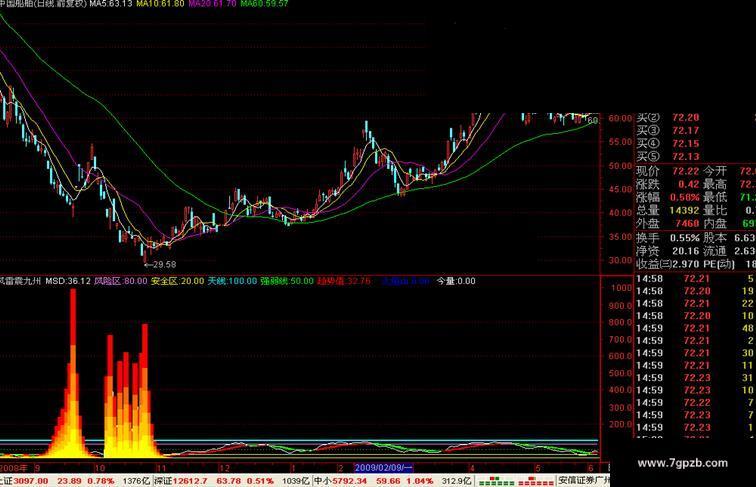
Task: Click the red-green signal bars in status bar
Action: (x=516, y=481)
